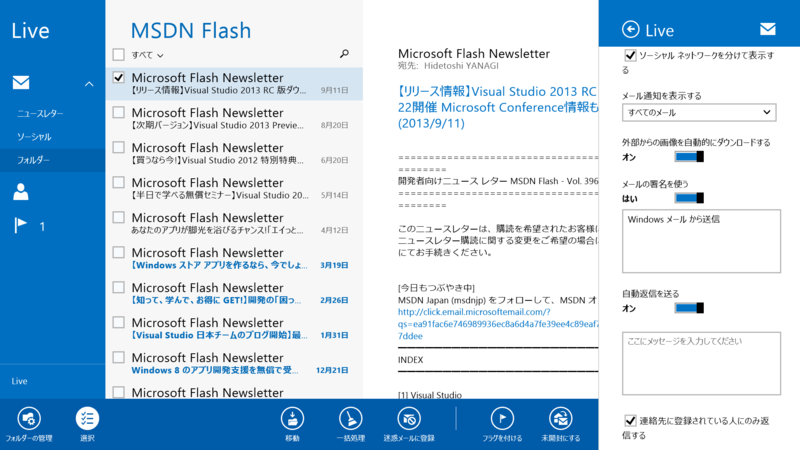The width and height of the screenshot is (800, 450).
Task: Mark as junk mail icon
Action: coord(409,419)
